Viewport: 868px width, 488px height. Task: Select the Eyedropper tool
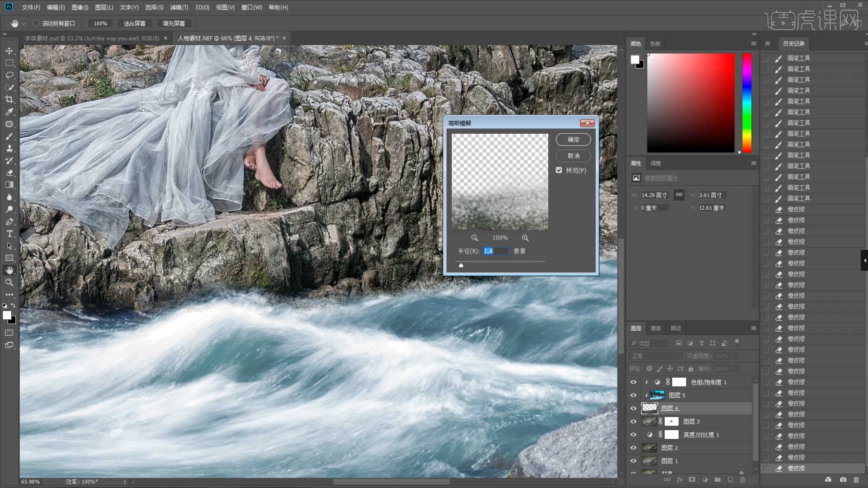coord(9,112)
